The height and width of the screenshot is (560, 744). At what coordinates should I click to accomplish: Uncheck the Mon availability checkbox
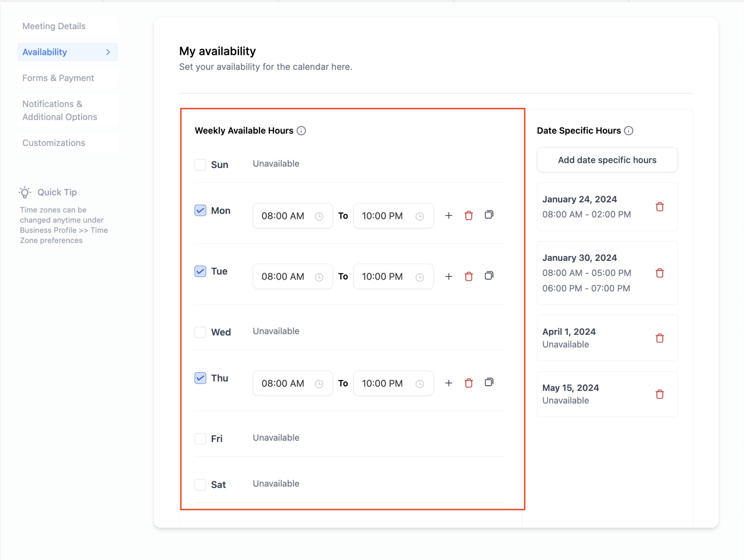[x=200, y=210]
